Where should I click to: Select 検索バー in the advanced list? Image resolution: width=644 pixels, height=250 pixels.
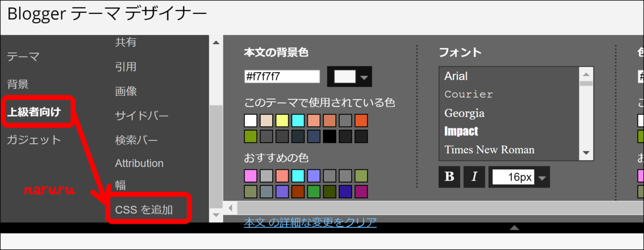pyautogui.click(x=136, y=141)
